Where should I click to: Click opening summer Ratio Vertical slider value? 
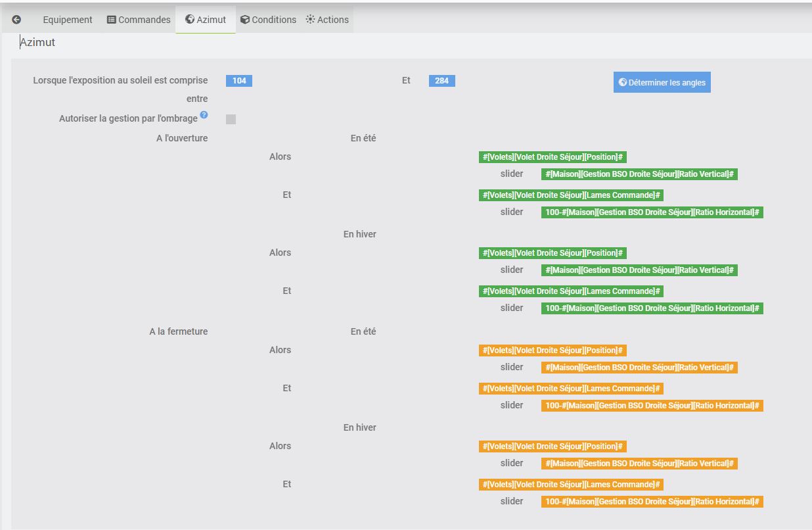(639, 174)
